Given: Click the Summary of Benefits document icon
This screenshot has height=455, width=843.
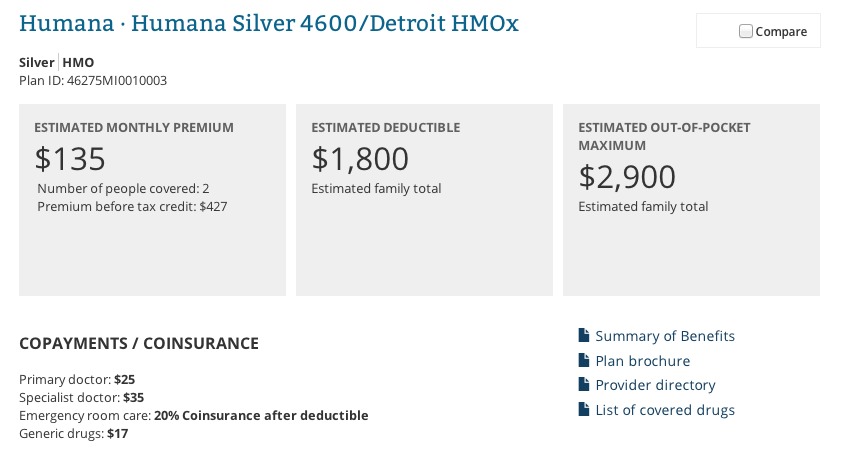Looking at the screenshot, I should (x=584, y=336).
